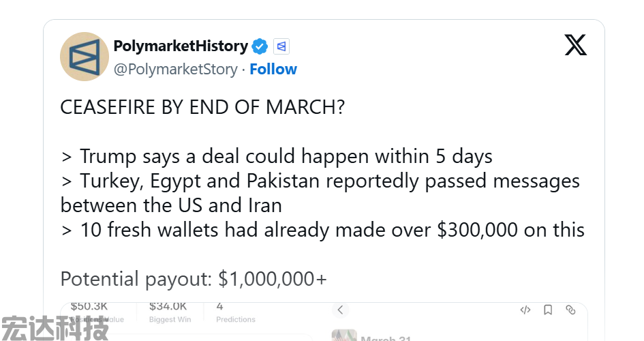Image resolution: width=644 pixels, height=341 pixels.
Task: Click the PolymarketHistory display name
Action: click(x=181, y=46)
